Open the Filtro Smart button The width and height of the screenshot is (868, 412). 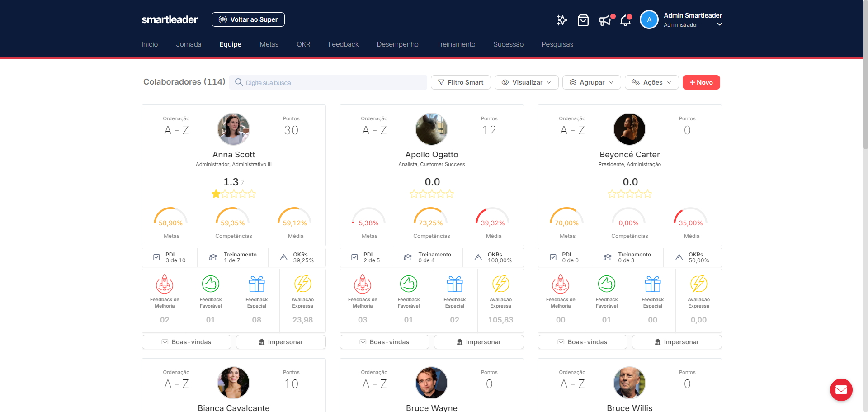[x=461, y=82]
